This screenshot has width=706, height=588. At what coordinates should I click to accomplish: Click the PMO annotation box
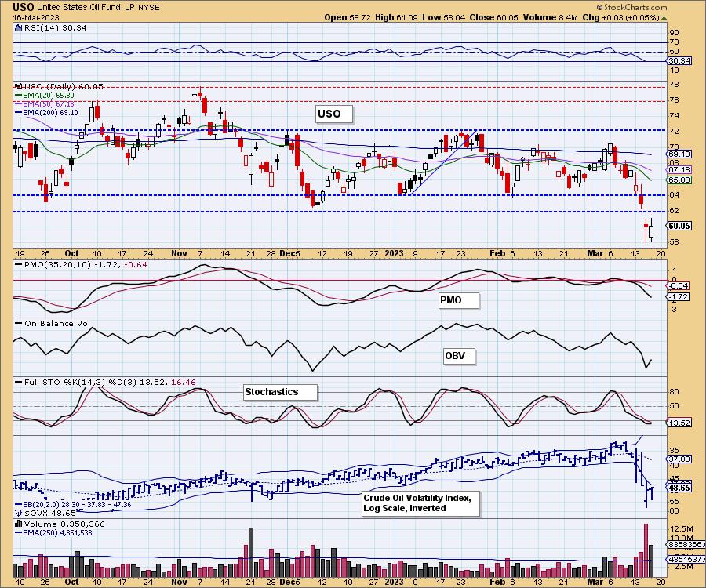click(459, 300)
